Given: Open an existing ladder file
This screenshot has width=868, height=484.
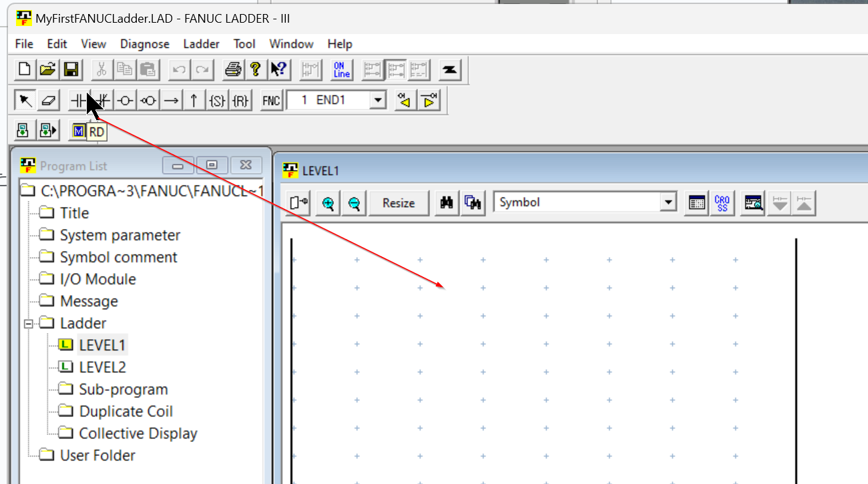Looking at the screenshot, I should tap(47, 69).
